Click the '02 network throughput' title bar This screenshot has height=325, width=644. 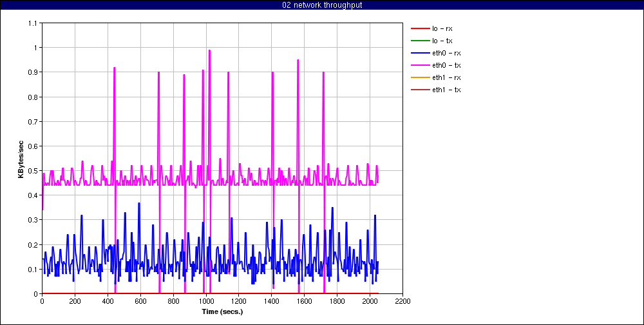coord(322,5)
